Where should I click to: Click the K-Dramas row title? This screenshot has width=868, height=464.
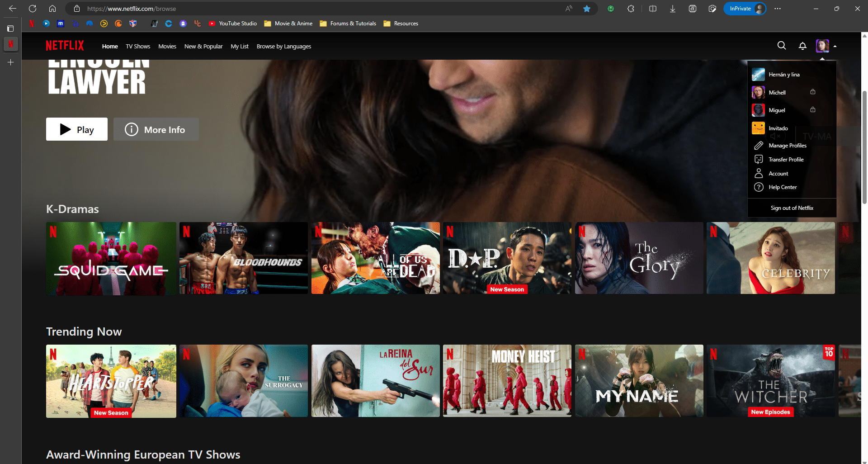pos(72,209)
